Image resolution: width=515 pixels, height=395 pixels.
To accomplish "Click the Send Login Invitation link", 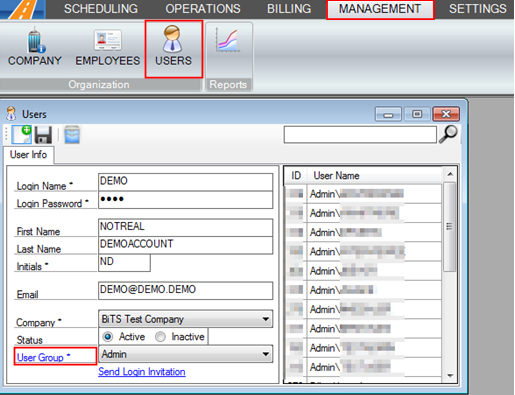I will click(x=142, y=372).
